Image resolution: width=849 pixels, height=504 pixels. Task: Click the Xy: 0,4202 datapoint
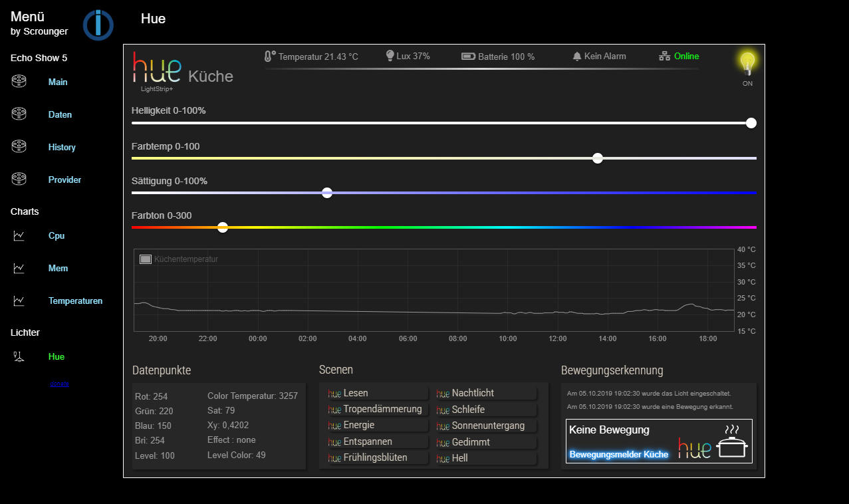pos(228,425)
